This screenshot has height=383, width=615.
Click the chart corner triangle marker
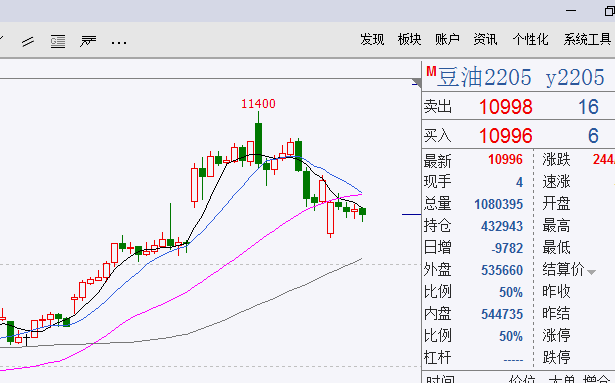click(x=417, y=82)
